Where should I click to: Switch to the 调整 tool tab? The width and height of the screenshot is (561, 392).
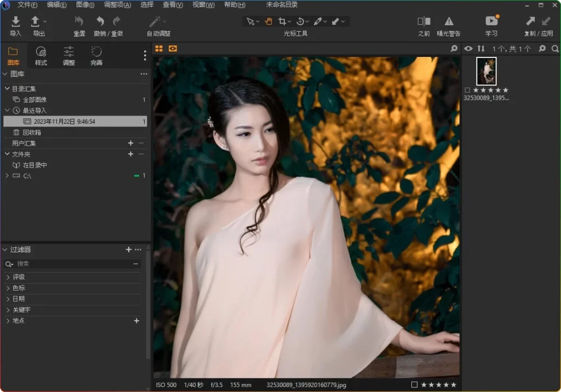68,54
